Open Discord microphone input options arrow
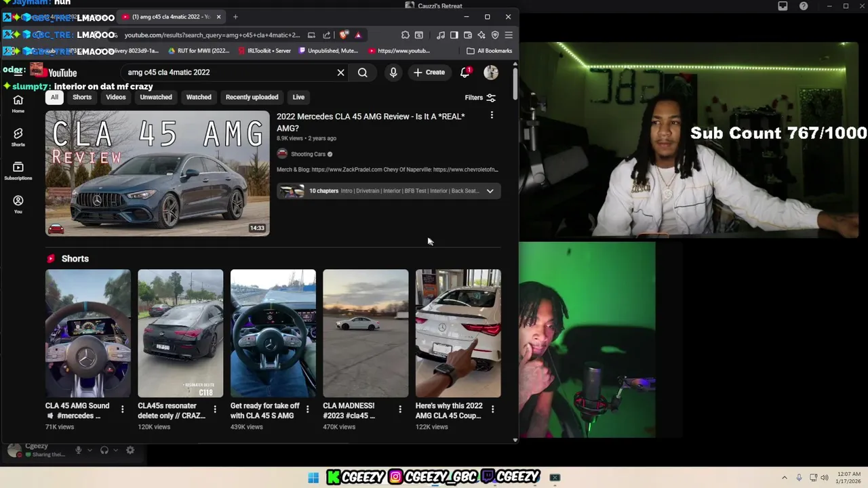This screenshot has height=488, width=868. point(90,450)
